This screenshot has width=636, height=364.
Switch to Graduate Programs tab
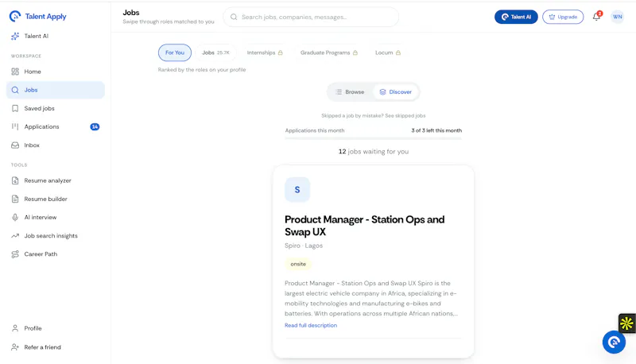pyautogui.click(x=329, y=52)
